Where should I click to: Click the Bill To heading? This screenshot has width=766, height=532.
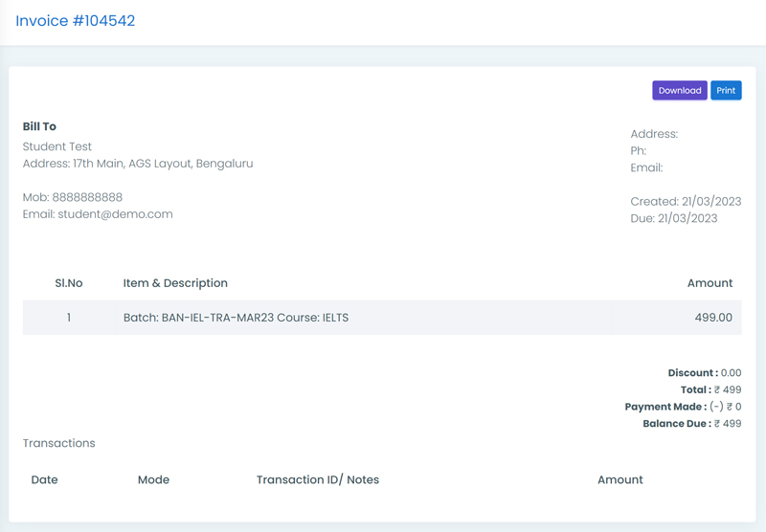coord(39,126)
